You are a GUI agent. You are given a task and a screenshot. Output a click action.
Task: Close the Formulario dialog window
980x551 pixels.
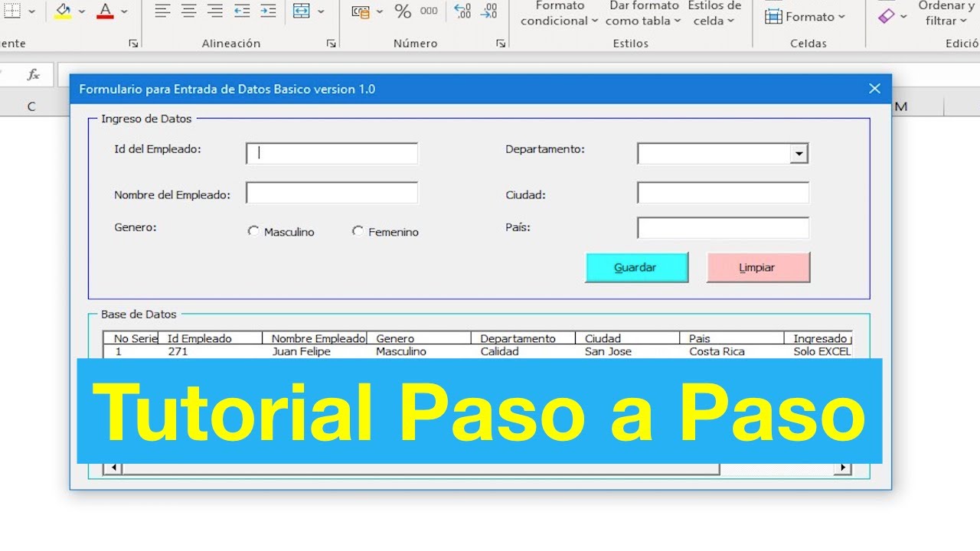(875, 89)
